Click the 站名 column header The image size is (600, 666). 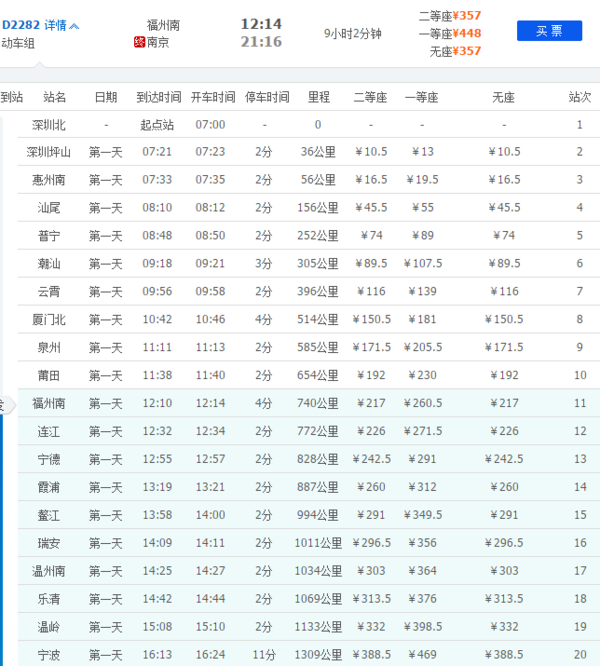(x=54, y=97)
